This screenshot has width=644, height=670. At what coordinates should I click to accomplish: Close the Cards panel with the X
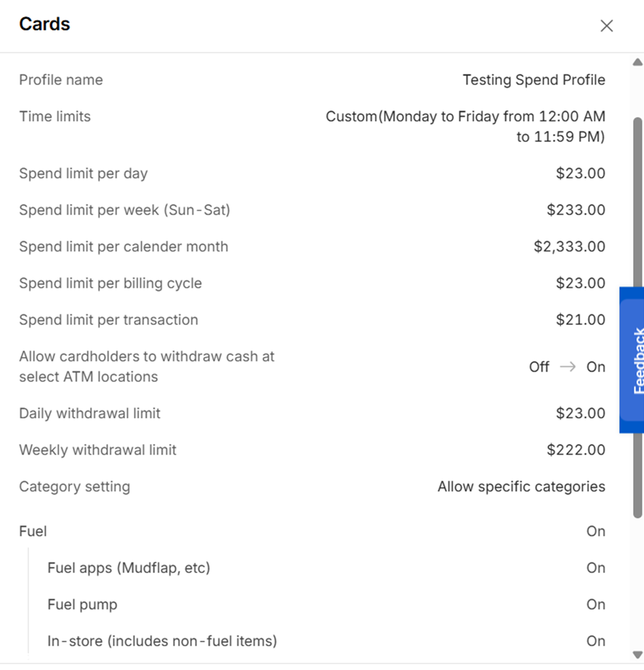tap(606, 26)
